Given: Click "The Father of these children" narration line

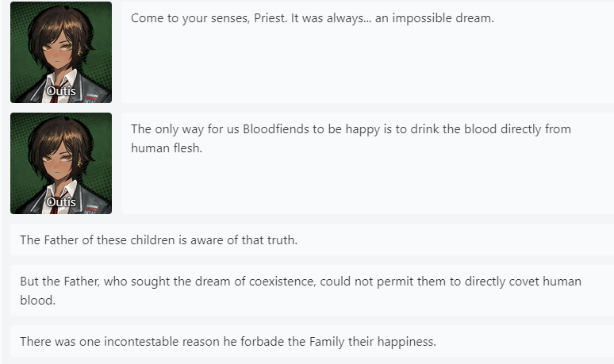Looking at the screenshot, I should [x=159, y=239].
